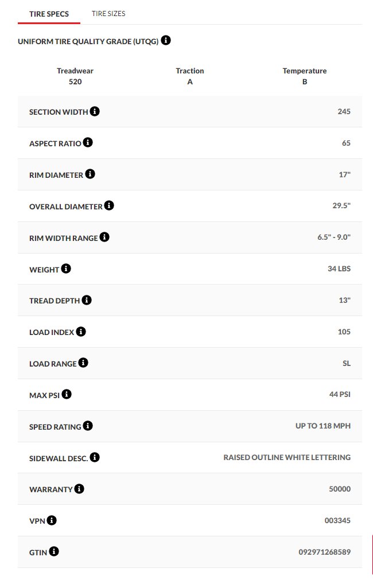This screenshot has width=373, height=588.
Task: Show Rim Diameter info tooltip icon
Action: click(90, 174)
